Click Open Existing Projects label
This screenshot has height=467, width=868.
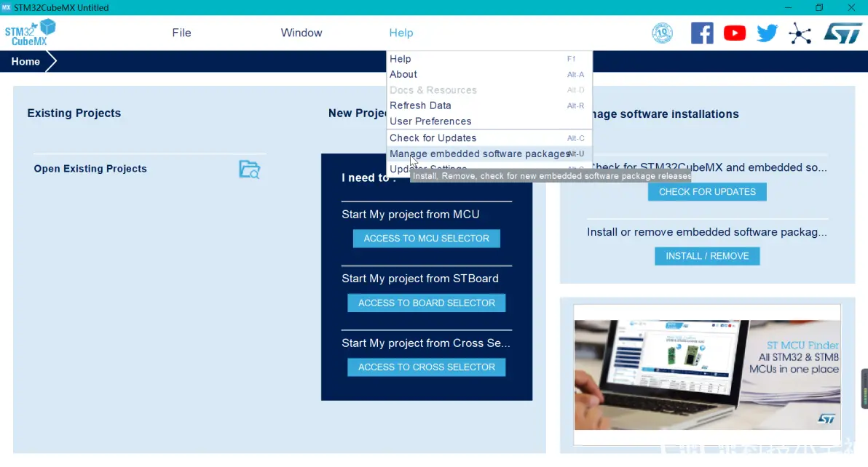pyautogui.click(x=90, y=169)
